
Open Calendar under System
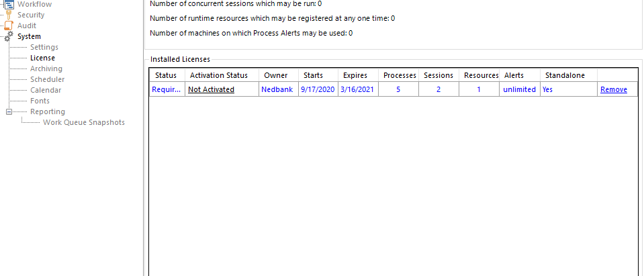click(x=46, y=90)
